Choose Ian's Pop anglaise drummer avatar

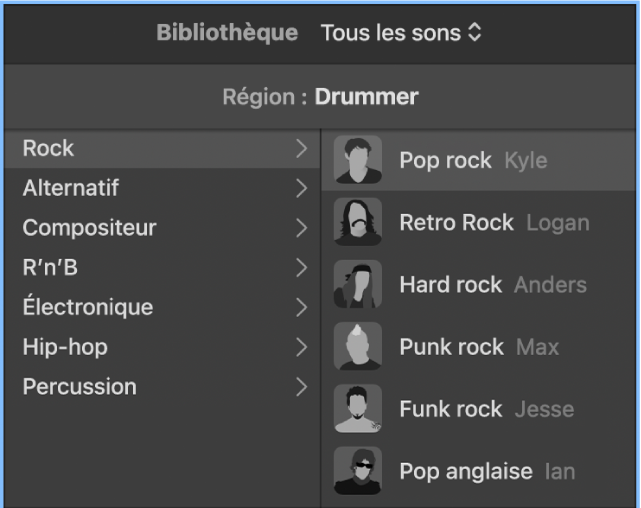pyautogui.click(x=358, y=470)
